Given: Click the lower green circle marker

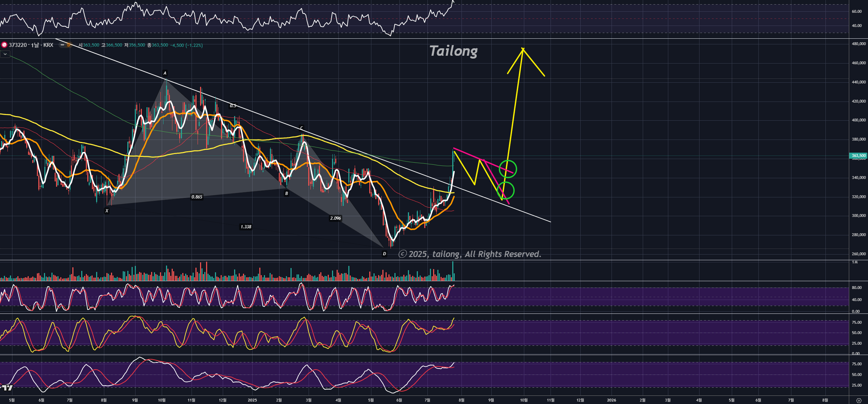Looking at the screenshot, I should coord(505,191).
